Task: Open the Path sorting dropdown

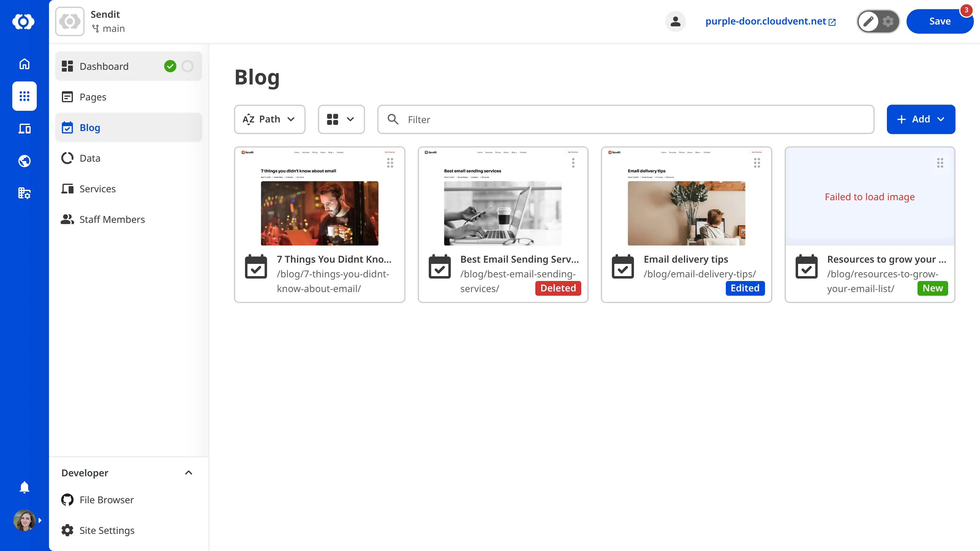Action: (x=269, y=119)
